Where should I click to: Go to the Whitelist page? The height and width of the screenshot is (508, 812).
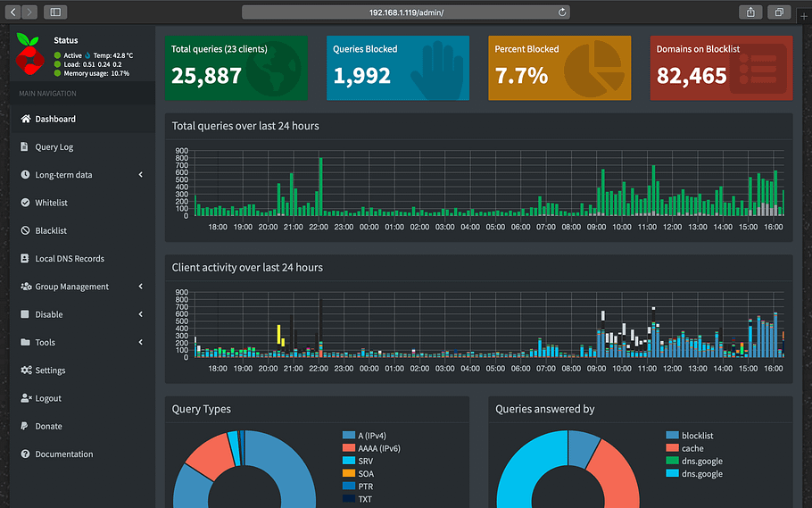(x=82, y=203)
